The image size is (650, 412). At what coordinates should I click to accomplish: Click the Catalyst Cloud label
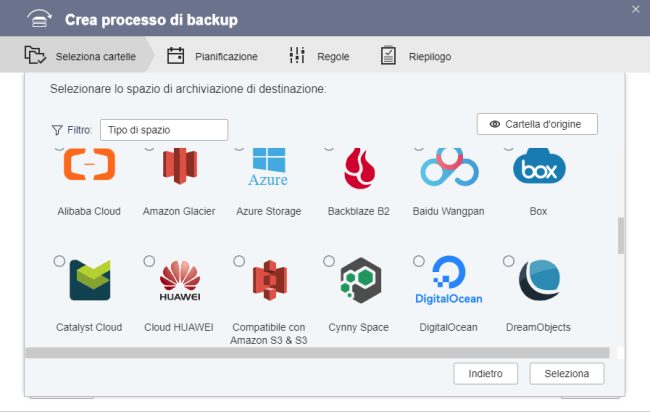[x=89, y=327]
